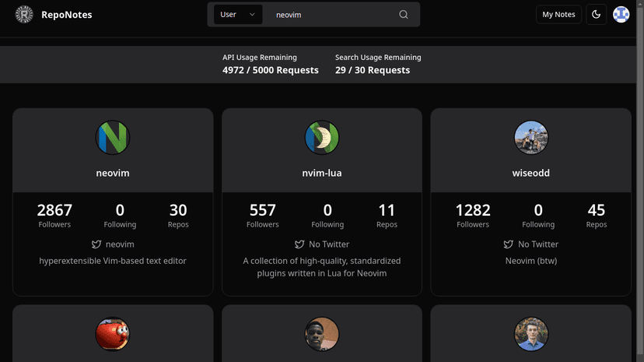Viewport: 644px width, 362px height.
Task: Open the neovim username link
Action: 113,173
